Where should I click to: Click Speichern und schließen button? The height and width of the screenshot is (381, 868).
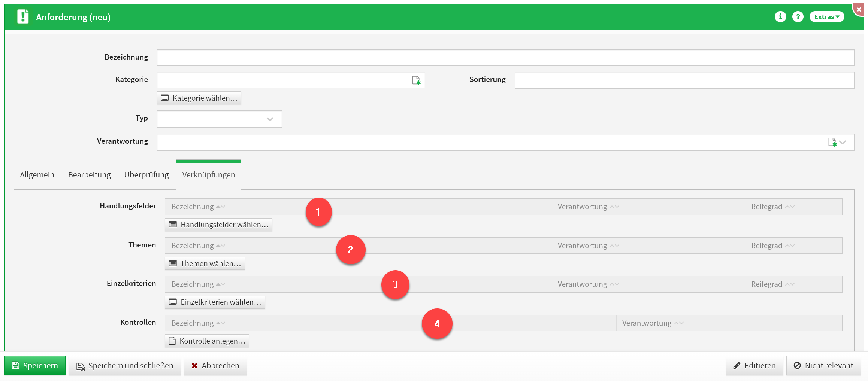click(x=125, y=366)
